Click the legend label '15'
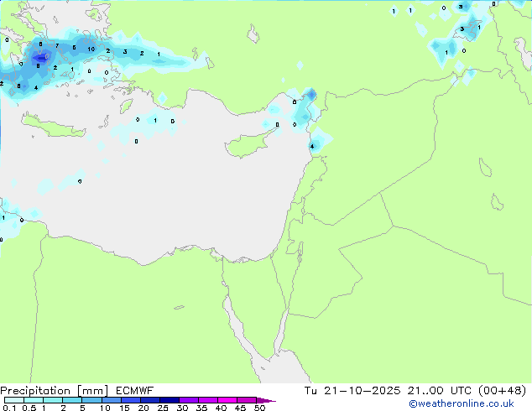The width and height of the screenshot is (532, 411). coord(124,408)
